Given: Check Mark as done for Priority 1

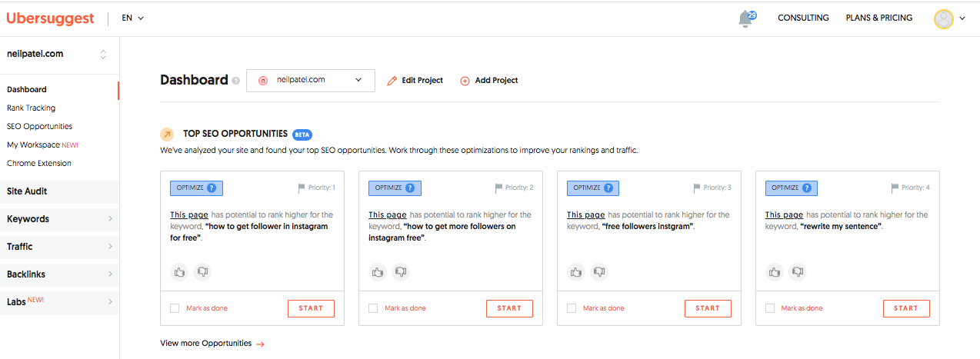Looking at the screenshot, I should pos(175,308).
